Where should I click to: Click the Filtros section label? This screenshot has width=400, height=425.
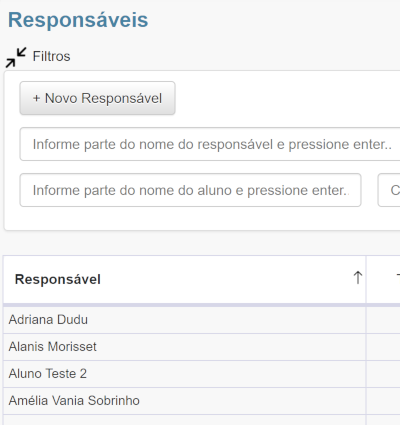tap(51, 56)
